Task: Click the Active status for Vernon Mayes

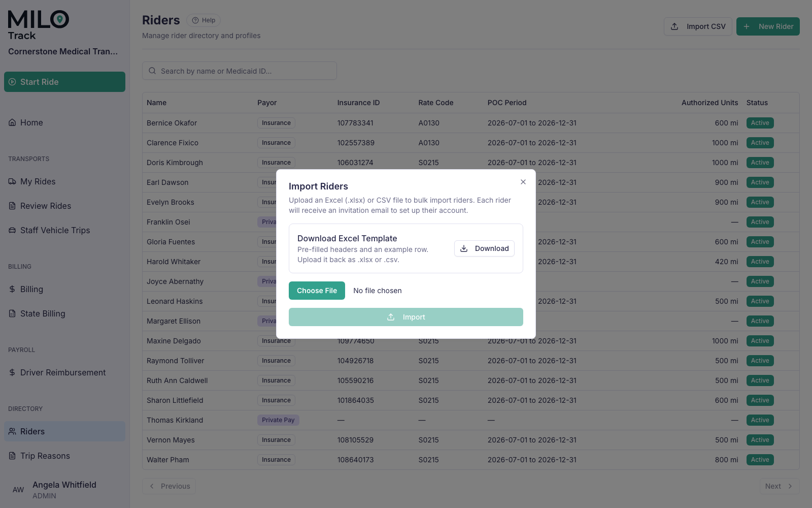Action: point(760,440)
